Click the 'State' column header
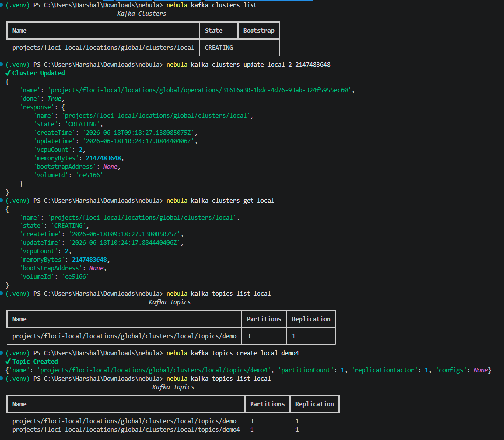 pyautogui.click(x=214, y=31)
